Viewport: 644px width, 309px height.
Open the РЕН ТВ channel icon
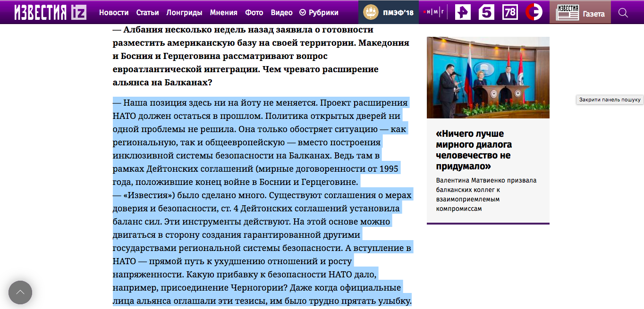tap(462, 12)
